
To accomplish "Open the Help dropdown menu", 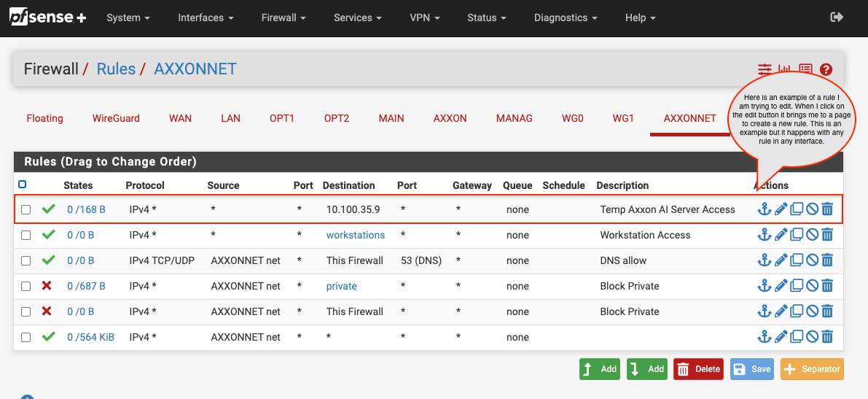I will coord(641,18).
